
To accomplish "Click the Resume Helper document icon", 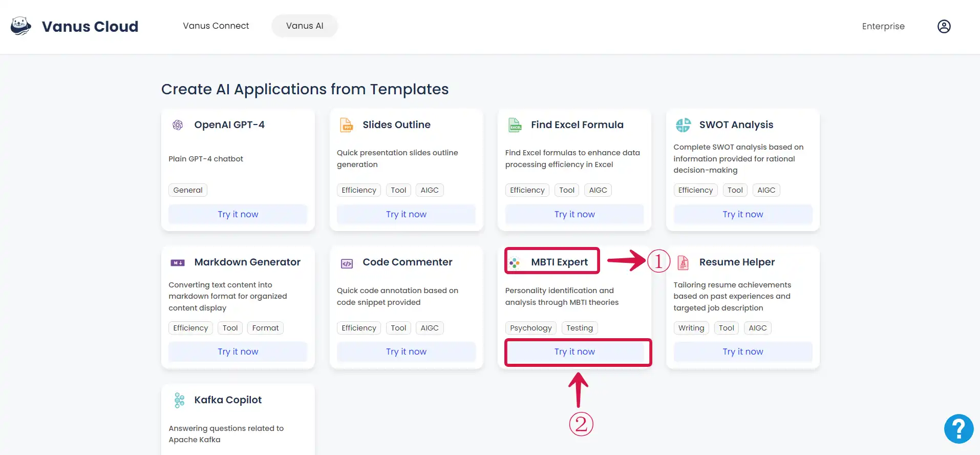I will pos(683,262).
